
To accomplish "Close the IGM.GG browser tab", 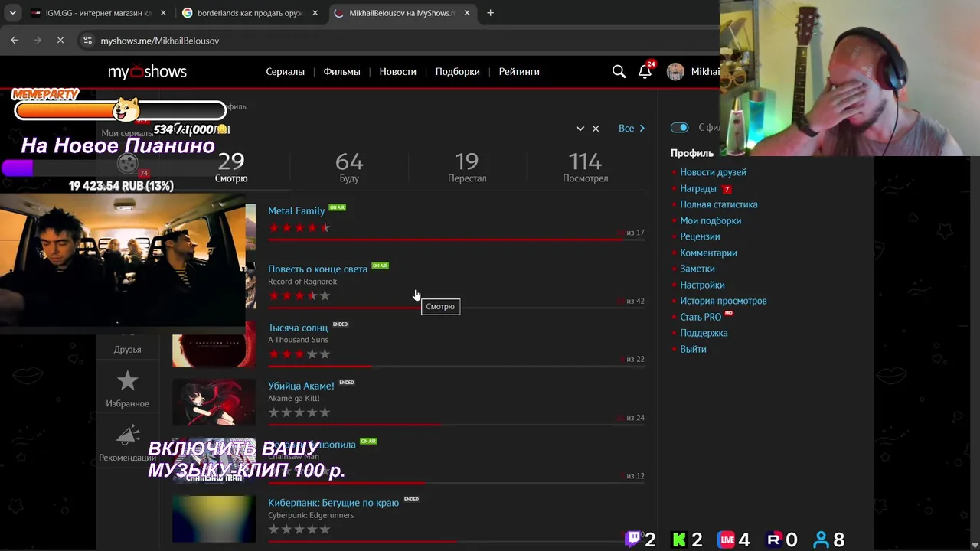I will pyautogui.click(x=164, y=13).
